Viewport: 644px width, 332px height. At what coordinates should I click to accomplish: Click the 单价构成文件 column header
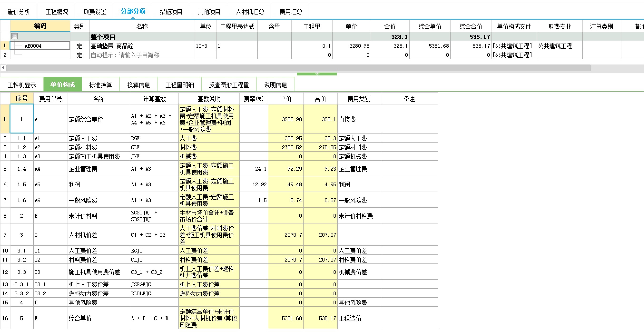[x=514, y=26]
